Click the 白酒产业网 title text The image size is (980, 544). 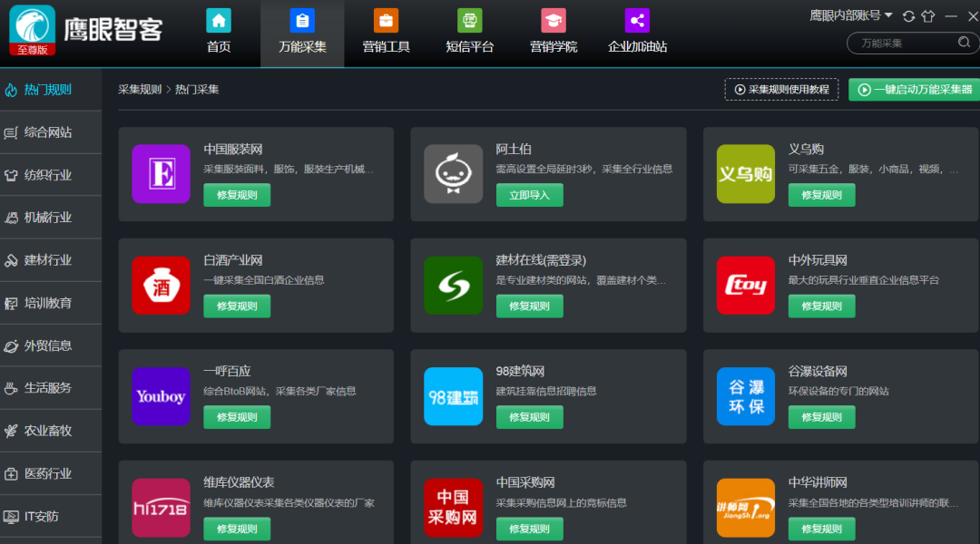tap(233, 260)
